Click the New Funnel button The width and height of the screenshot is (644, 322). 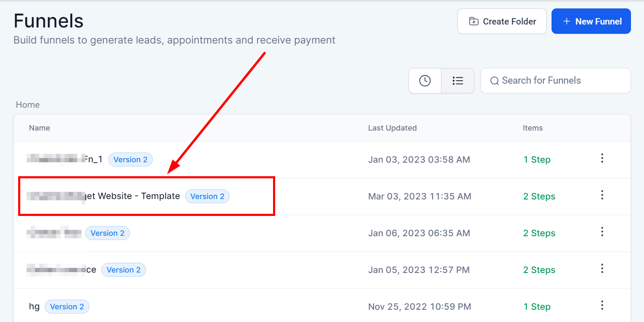tap(591, 21)
